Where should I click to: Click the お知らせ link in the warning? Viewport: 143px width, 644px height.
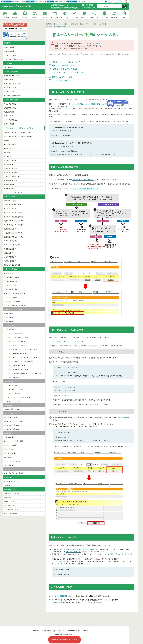(98, 43)
